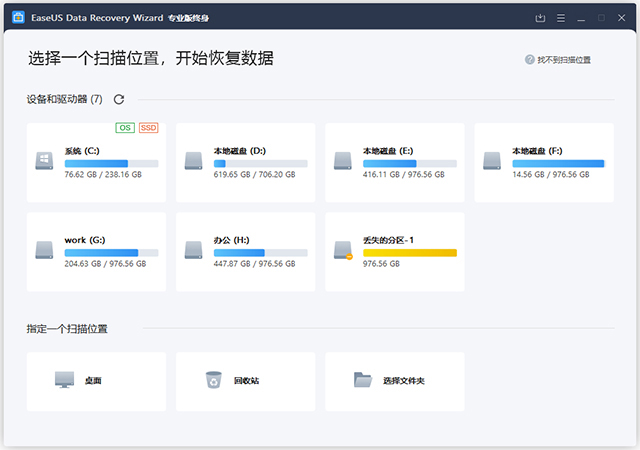Select the 本地磁盘 (D:) drive icon
This screenshot has width=640, height=450.
click(x=194, y=161)
